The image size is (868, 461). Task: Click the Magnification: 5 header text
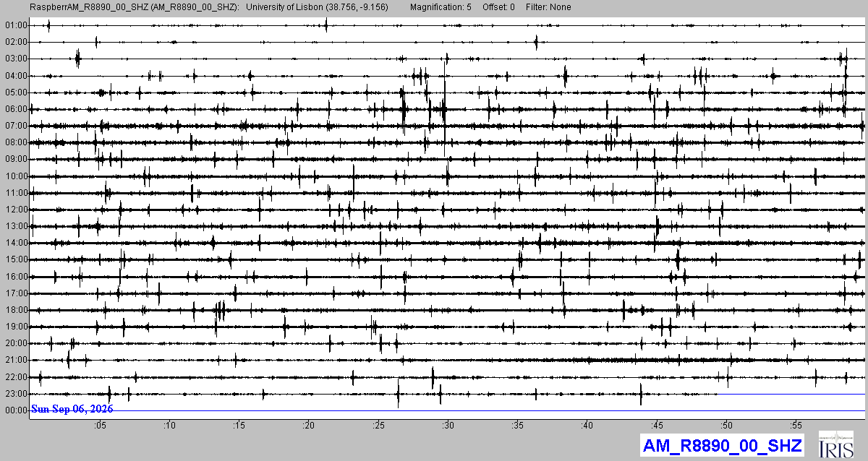coord(440,7)
